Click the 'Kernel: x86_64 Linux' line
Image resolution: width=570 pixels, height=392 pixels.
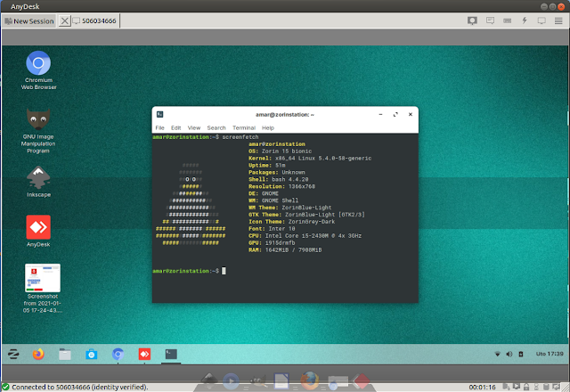(x=310, y=159)
